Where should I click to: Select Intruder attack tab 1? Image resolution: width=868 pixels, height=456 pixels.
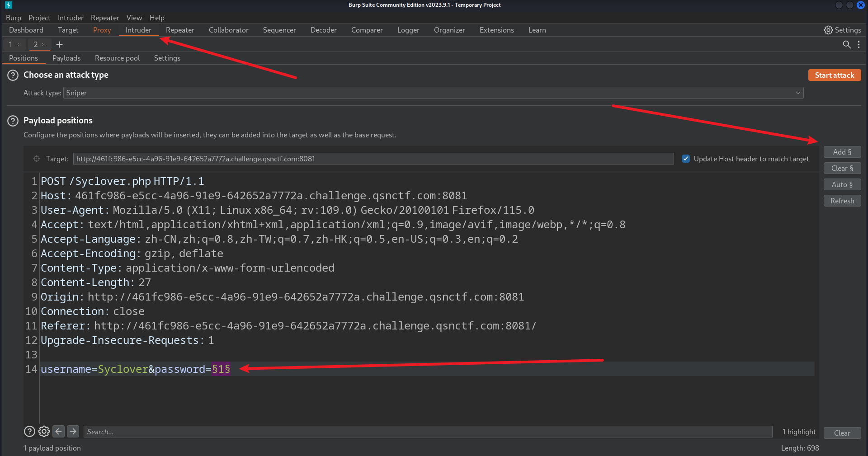pyautogui.click(x=10, y=44)
